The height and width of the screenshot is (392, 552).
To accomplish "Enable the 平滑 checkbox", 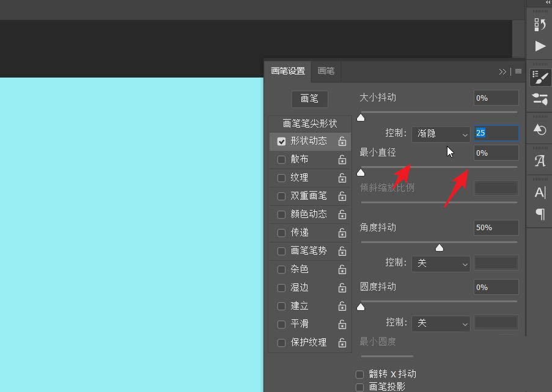I will pyautogui.click(x=281, y=324).
